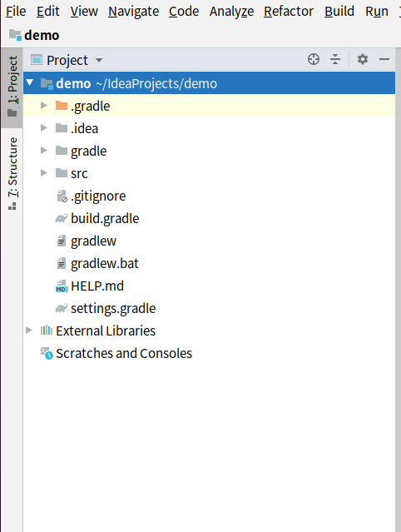This screenshot has height=532, width=401.
Task: Open the File menu
Action: click(16, 11)
